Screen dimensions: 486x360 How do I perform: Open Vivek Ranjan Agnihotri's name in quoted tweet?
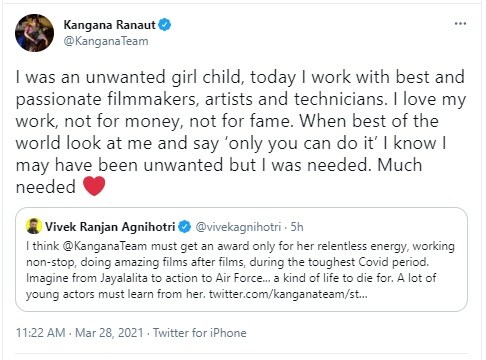110,227
